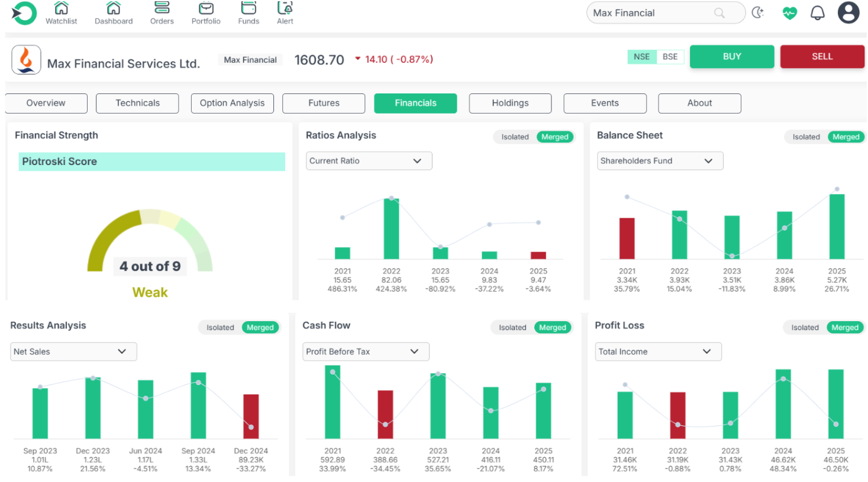Switch Ratios Analysis to Isolated view
This screenshot has height=482, width=868.
(515, 137)
